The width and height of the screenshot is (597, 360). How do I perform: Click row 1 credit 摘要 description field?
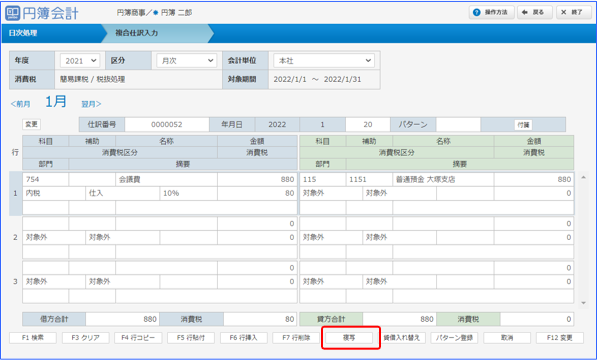pos(483,208)
